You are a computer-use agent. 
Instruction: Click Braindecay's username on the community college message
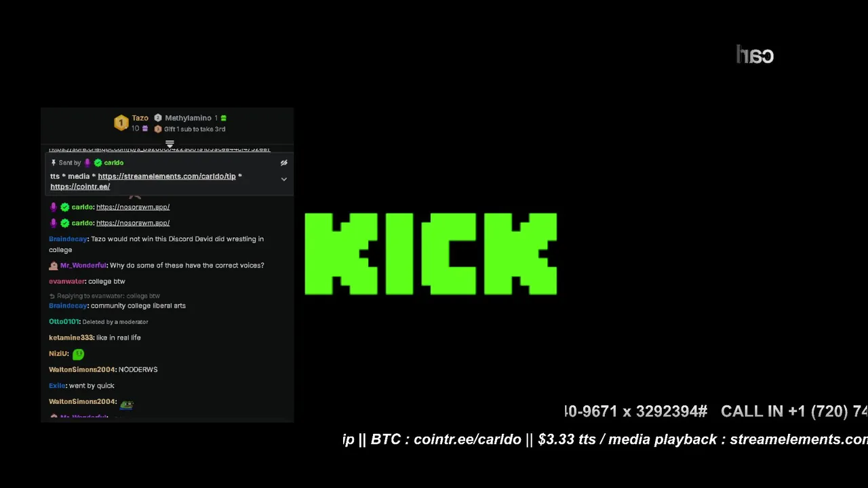(x=68, y=306)
